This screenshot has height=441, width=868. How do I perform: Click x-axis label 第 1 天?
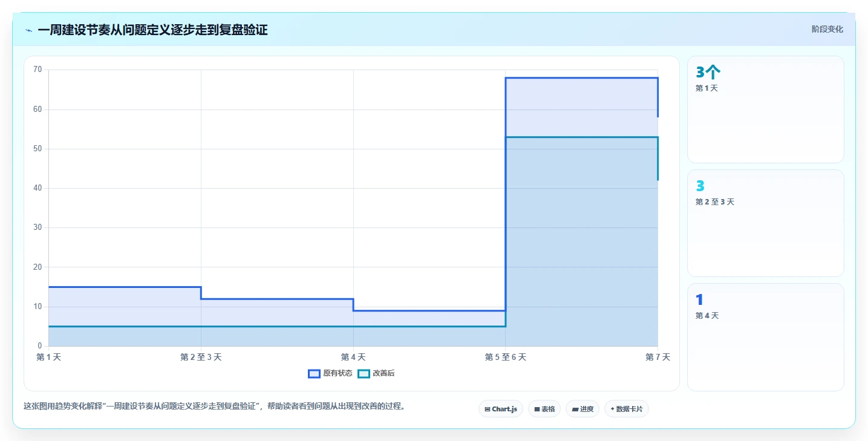point(49,358)
